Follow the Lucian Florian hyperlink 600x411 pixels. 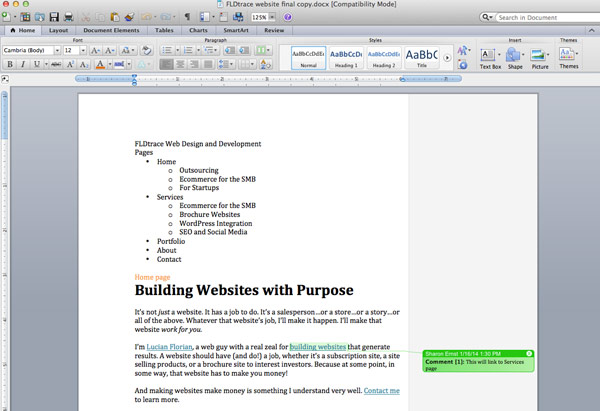point(169,347)
